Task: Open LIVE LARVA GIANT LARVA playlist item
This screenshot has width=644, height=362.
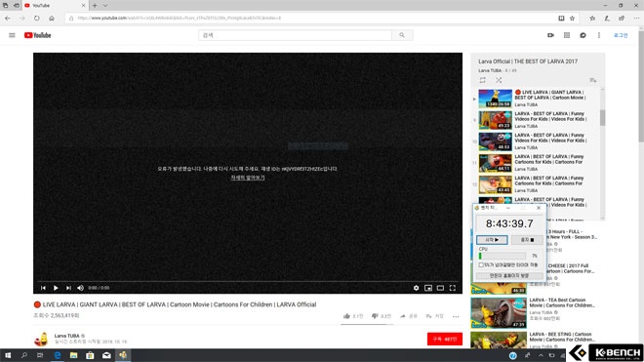Action: (x=537, y=99)
